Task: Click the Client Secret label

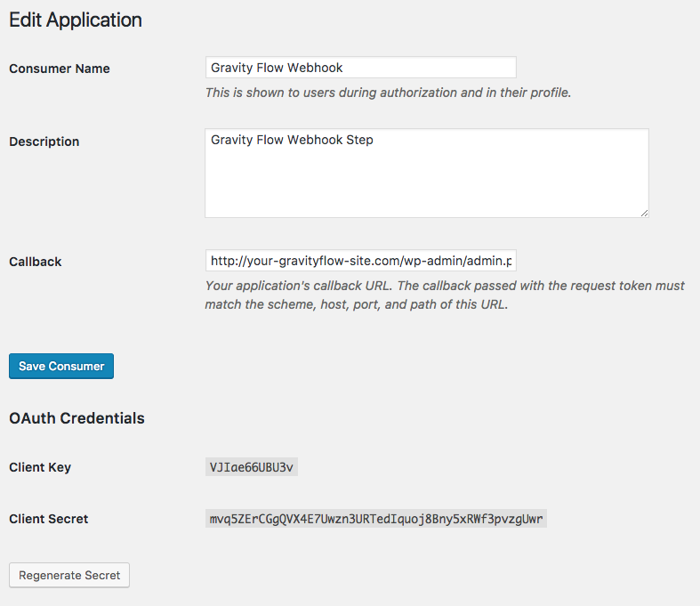Action: tap(49, 519)
